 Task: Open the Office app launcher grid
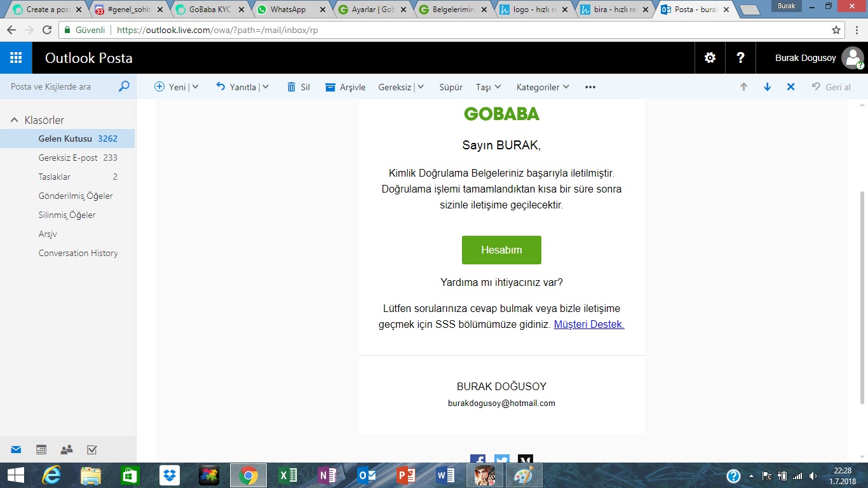[x=16, y=58]
